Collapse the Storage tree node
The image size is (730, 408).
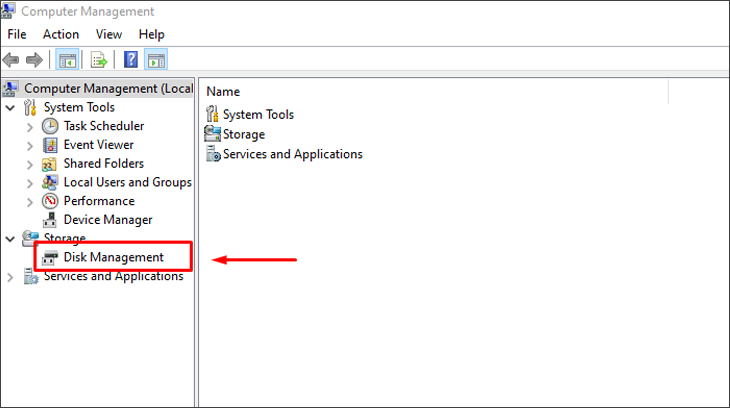(x=10, y=239)
